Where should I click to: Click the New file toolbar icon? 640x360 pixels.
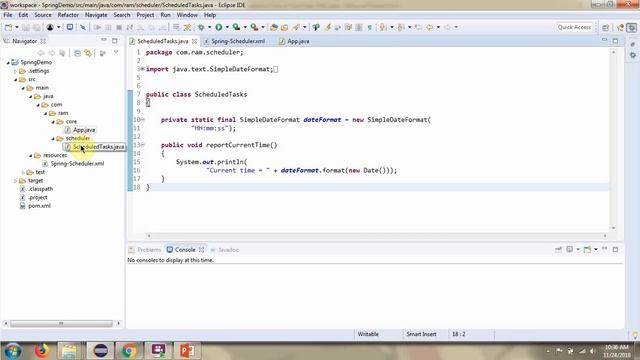click(8, 27)
